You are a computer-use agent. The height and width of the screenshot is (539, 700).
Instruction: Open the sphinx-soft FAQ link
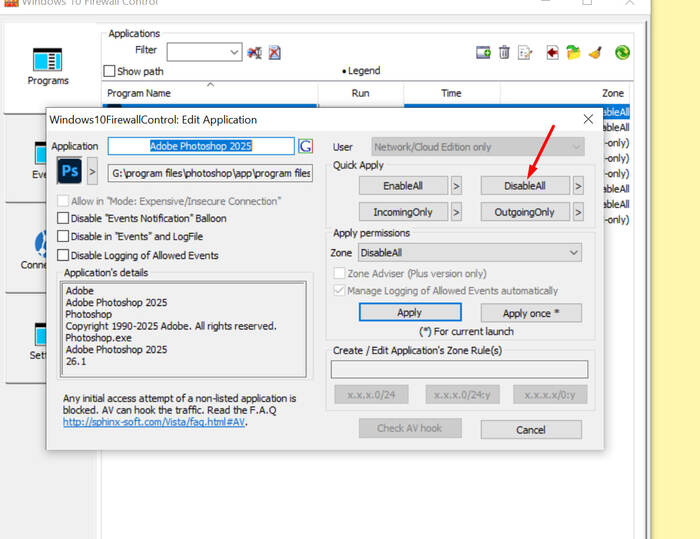click(x=153, y=422)
